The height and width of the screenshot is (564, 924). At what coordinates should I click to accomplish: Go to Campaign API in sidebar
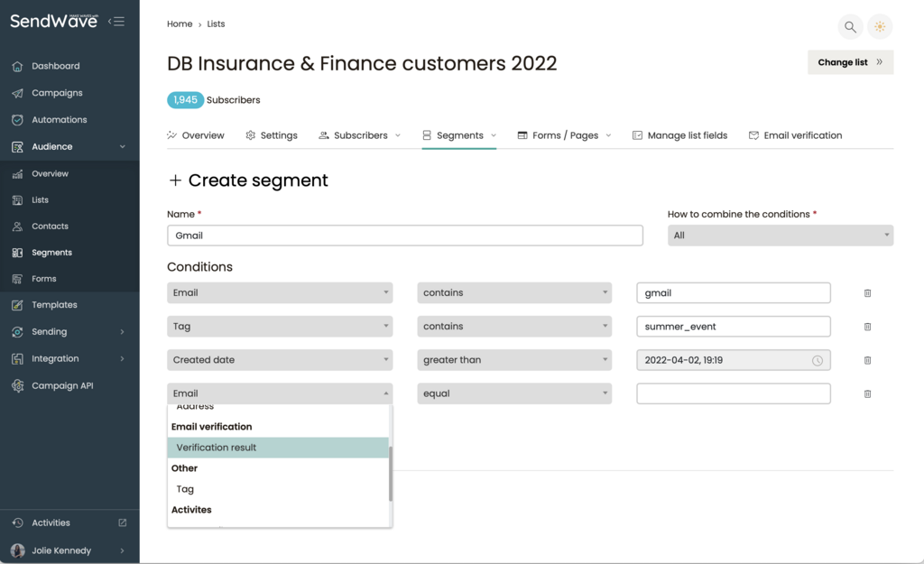pos(62,385)
